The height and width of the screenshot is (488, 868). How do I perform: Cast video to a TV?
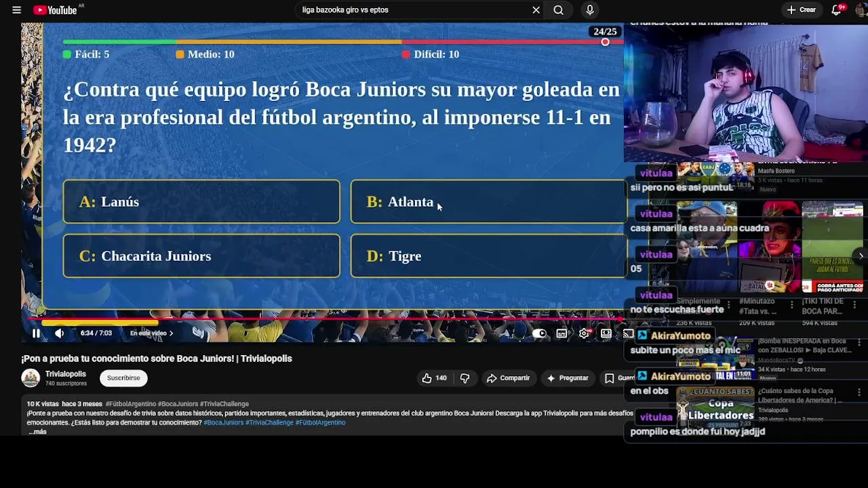click(x=628, y=333)
